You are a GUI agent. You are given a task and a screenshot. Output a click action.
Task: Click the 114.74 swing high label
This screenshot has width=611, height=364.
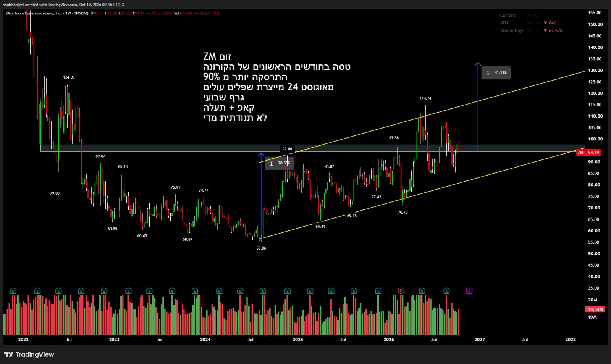425,98
